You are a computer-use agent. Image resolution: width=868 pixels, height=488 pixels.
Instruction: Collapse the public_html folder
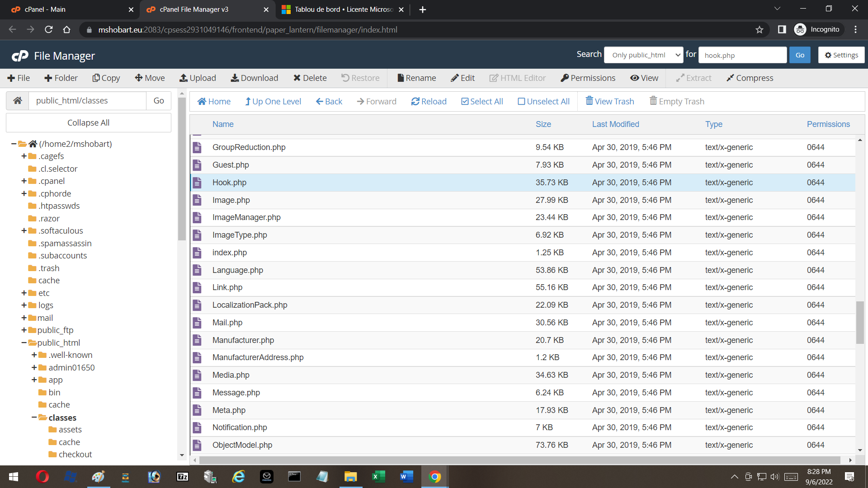[24, 343]
